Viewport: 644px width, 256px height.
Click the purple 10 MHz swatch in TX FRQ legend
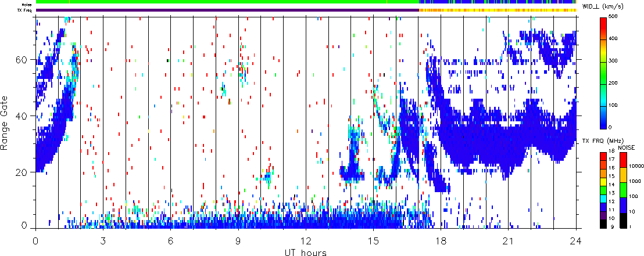(x=604, y=214)
